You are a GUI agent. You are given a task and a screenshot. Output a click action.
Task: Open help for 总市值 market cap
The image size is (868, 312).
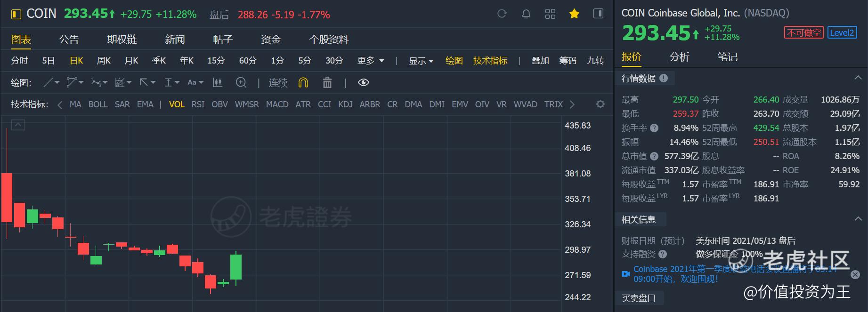pyautogui.click(x=654, y=156)
